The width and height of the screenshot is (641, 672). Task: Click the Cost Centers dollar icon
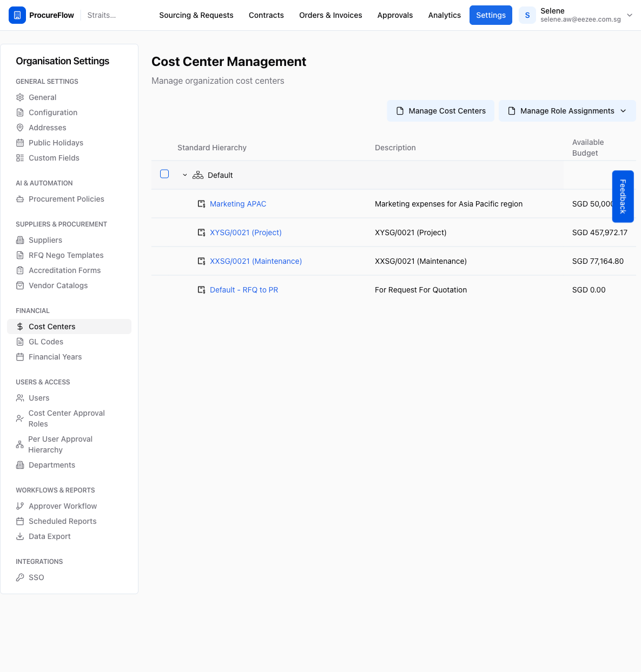[x=20, y=327]
